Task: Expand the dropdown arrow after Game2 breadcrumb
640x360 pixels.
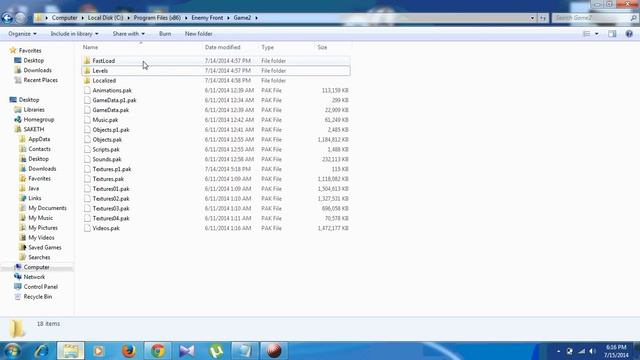Action: coord(256,18)
